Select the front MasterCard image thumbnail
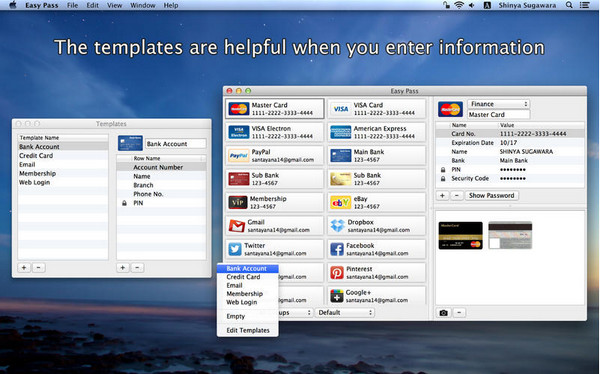Image resolution: width=600 pixels, height=374 pixels. [x=460, y=235]
